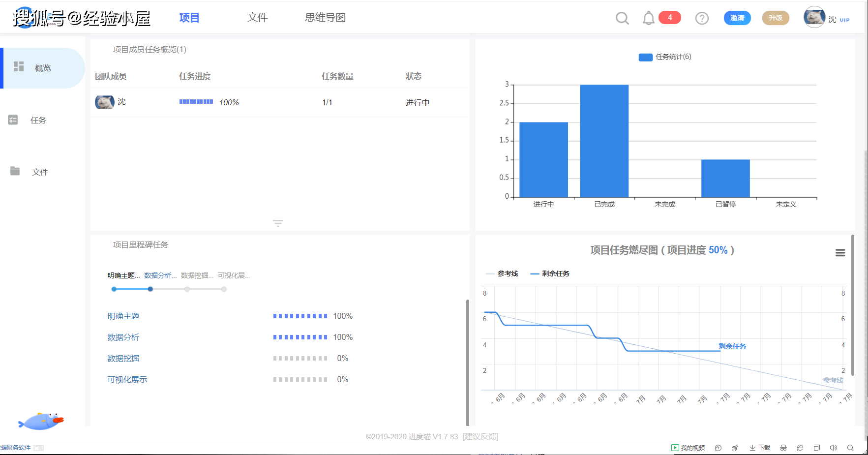Screen dimensions: 868x455
Task: Toggle the 参考线 legend in burn-down chart
Action: point(502,273)
